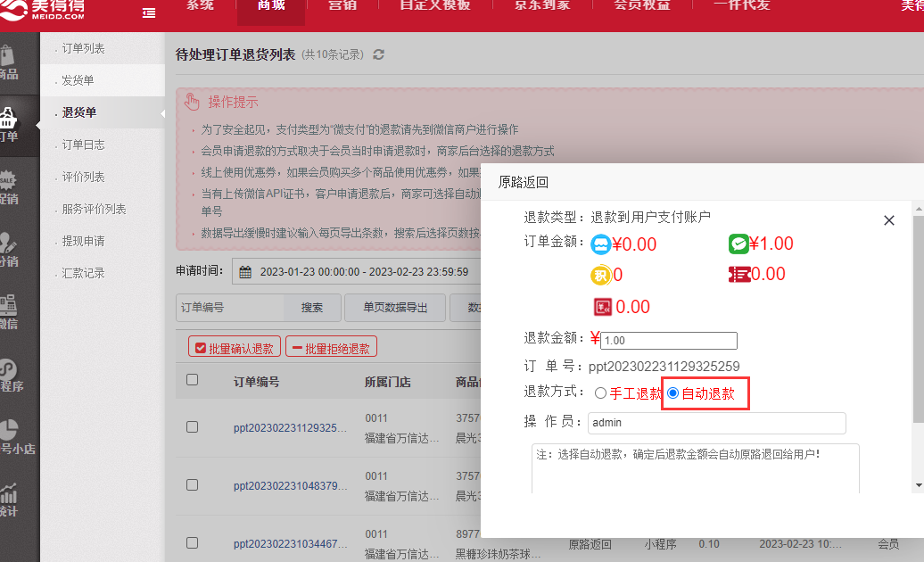
Task: Open the 商品 section in the left rail
Action: [10, 61]
